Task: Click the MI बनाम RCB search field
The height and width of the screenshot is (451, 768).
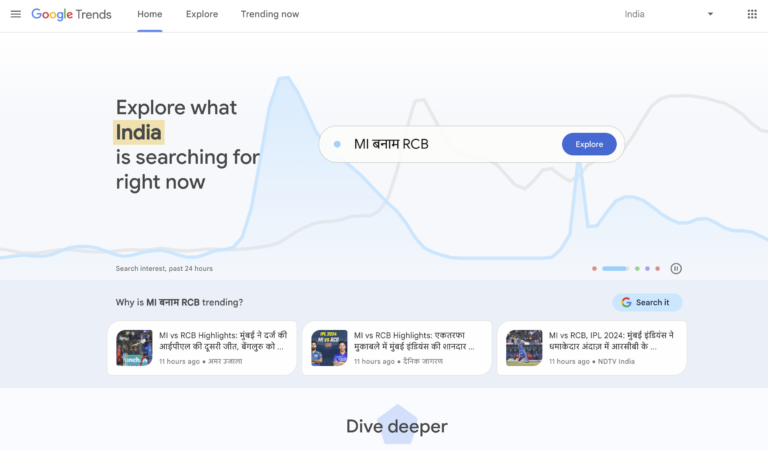Action: point(472,144)
